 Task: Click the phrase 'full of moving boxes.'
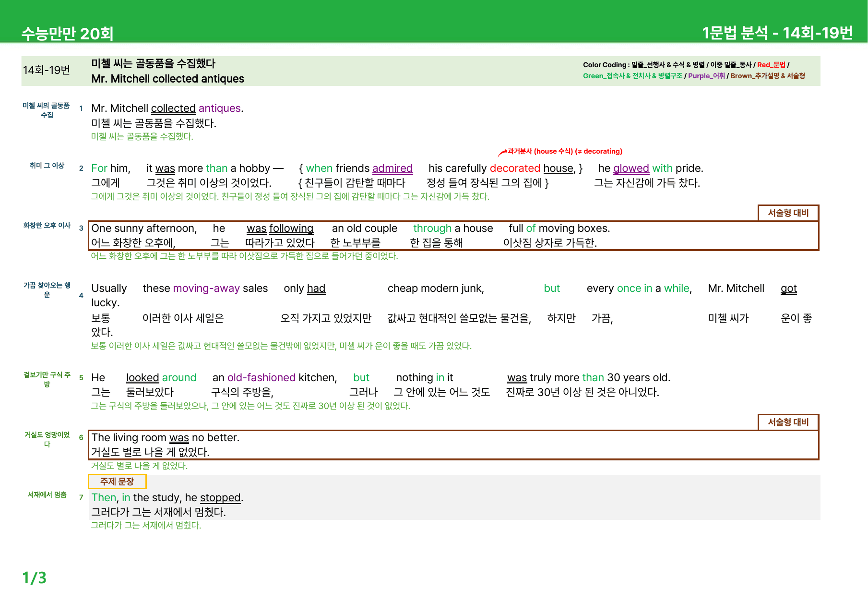(559, 229)
